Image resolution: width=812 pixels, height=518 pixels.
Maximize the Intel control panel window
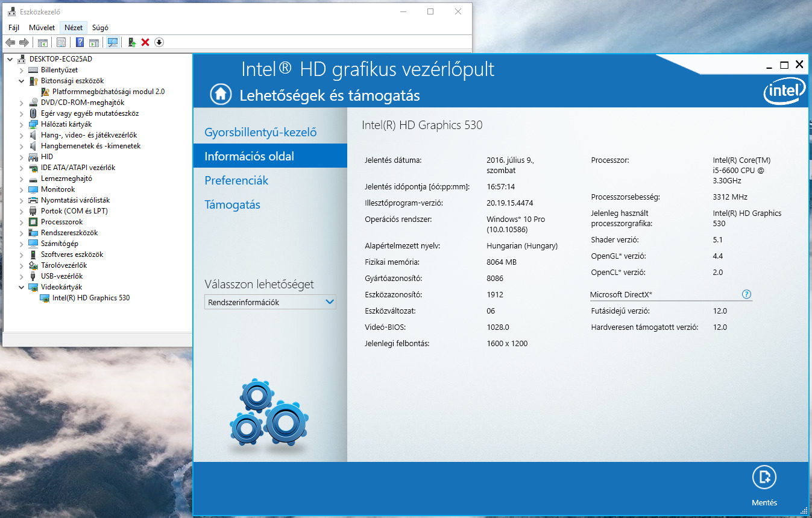click(x=784, y=65)
